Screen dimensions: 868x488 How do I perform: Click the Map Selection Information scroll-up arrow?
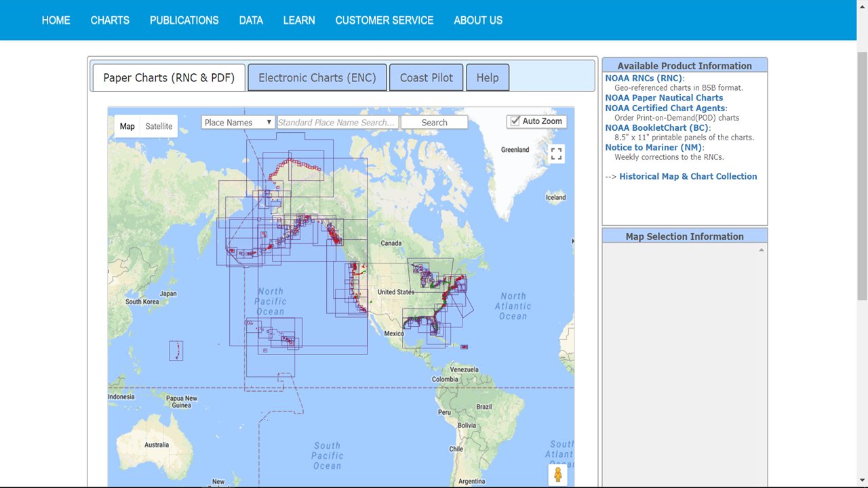(x=761, y=250)
